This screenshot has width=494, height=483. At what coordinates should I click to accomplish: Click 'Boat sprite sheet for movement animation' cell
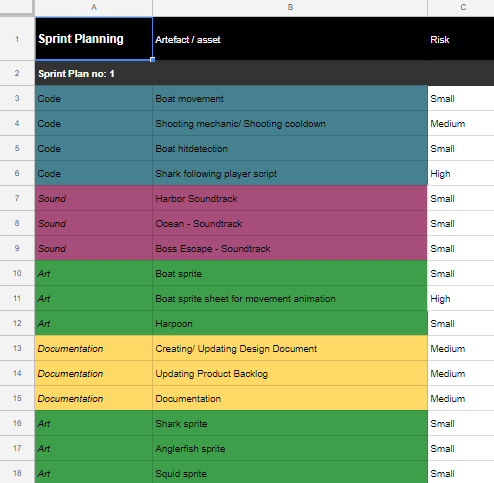[290, 298]
